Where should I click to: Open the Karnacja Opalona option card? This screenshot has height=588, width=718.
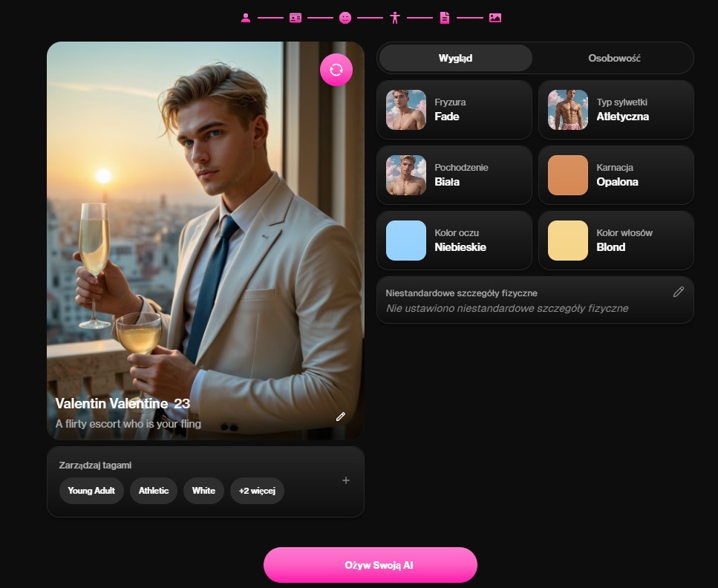tap(616, 175)
